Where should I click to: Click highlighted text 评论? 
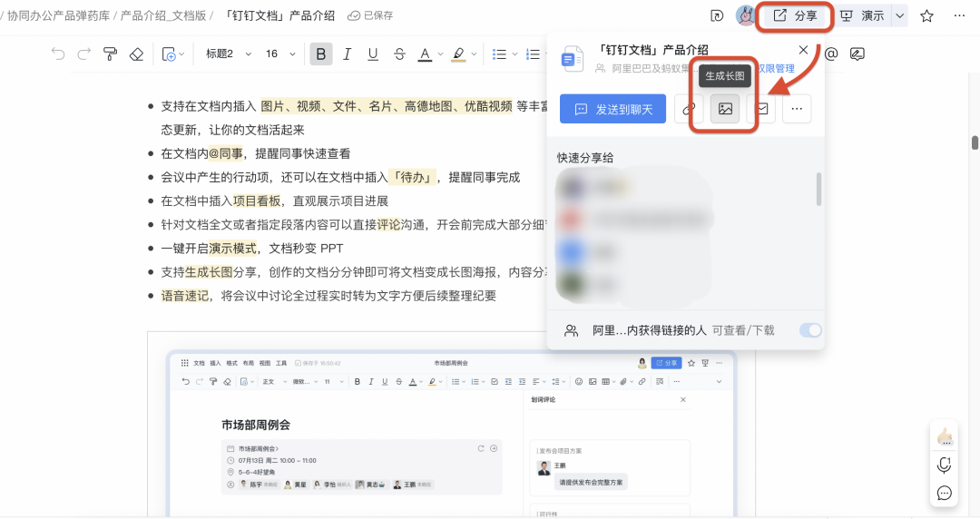pos(388,224)
